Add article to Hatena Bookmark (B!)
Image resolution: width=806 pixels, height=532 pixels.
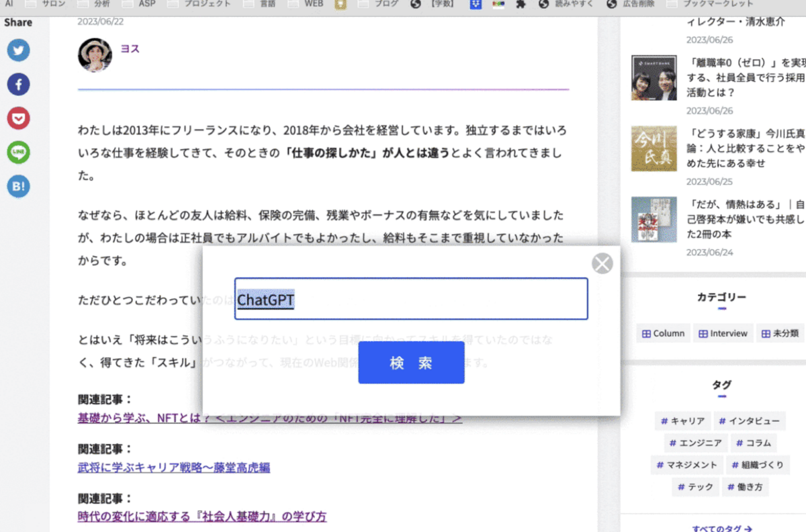pyautogui.click(x=19, y=187)
